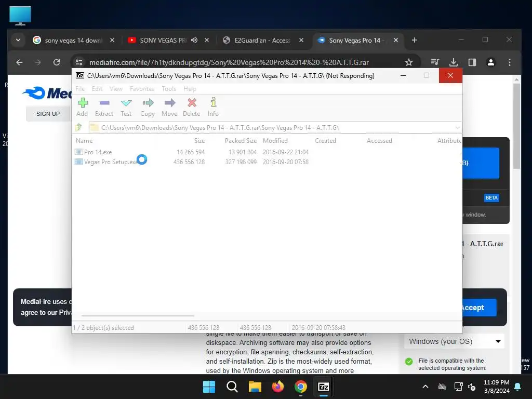The image size is (532, 399).
Task: Close the E2Guardian tab
Action: 301,40
